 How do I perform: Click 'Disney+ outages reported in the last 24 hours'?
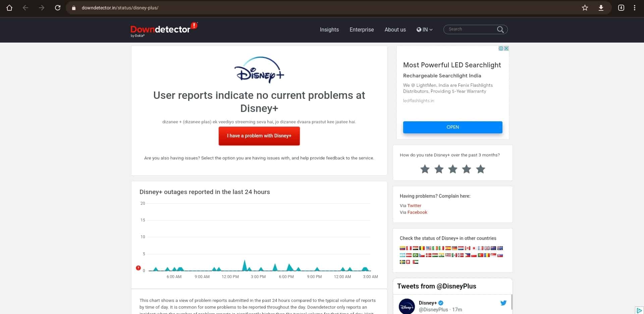point(205,192)
